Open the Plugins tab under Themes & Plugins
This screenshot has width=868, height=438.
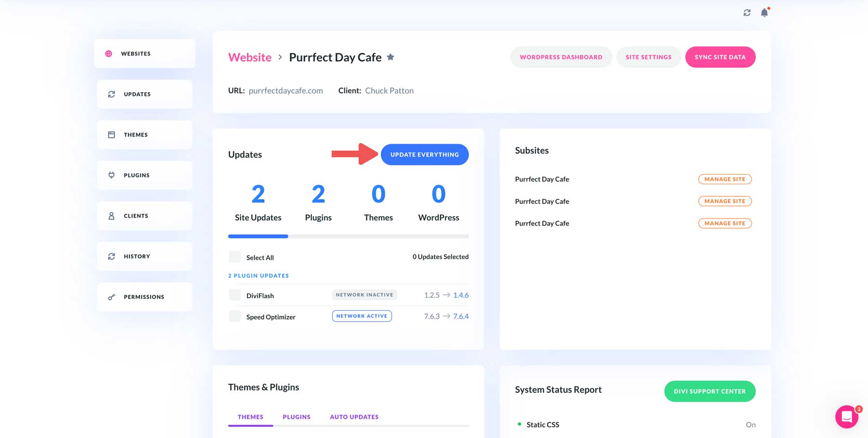tap(296, 417)
